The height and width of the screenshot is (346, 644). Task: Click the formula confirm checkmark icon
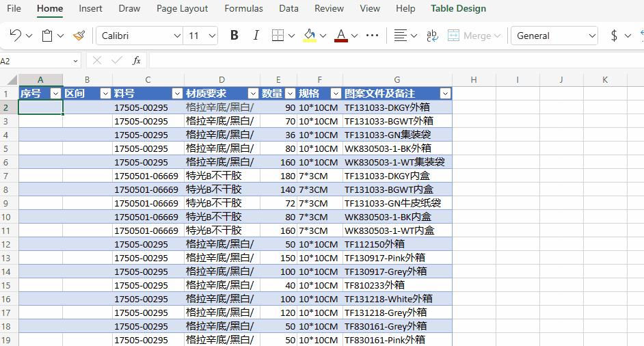coord(117,61)
